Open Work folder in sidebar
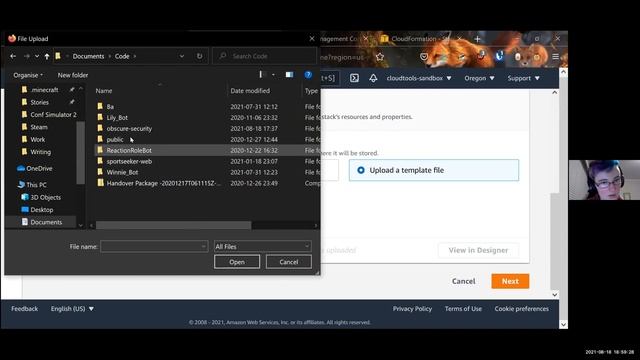The image size is (640, 360). [38, 140]
